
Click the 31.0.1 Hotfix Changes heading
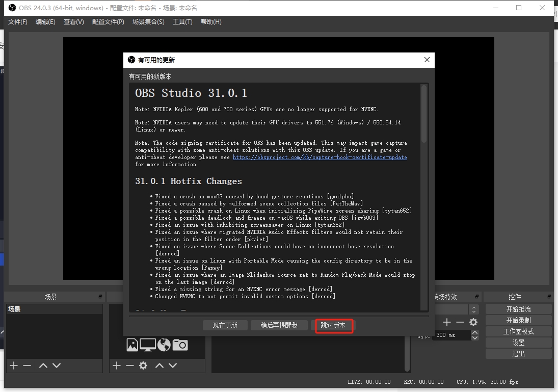[188, 181]
